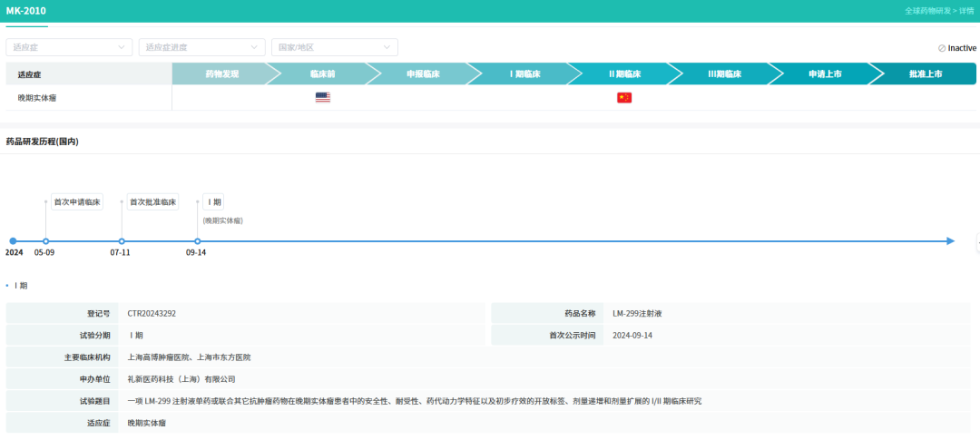980x440 pixels.
Task: Click registration number CTR20243292
Action: [152, 313]
